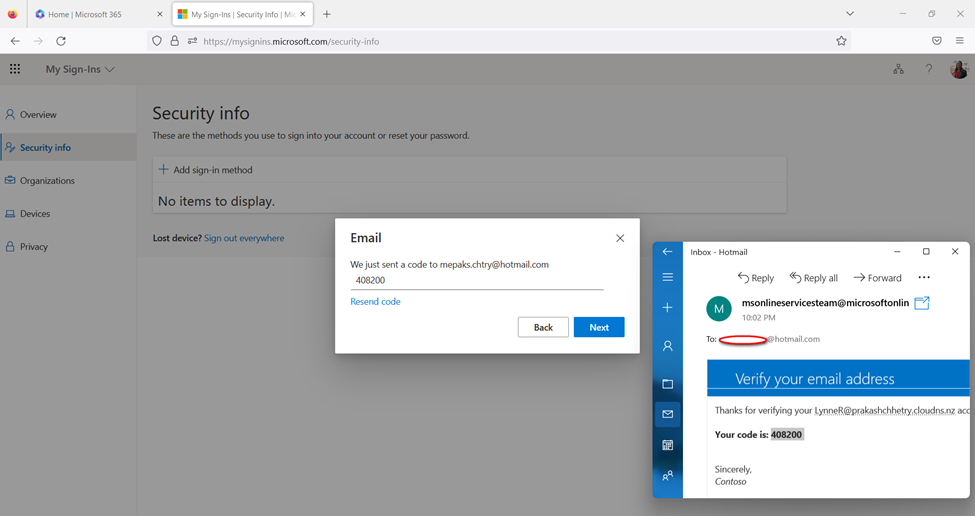Close the Home Microsoft 365 tab
975x516 pixels.
click(x=160, y=14)
